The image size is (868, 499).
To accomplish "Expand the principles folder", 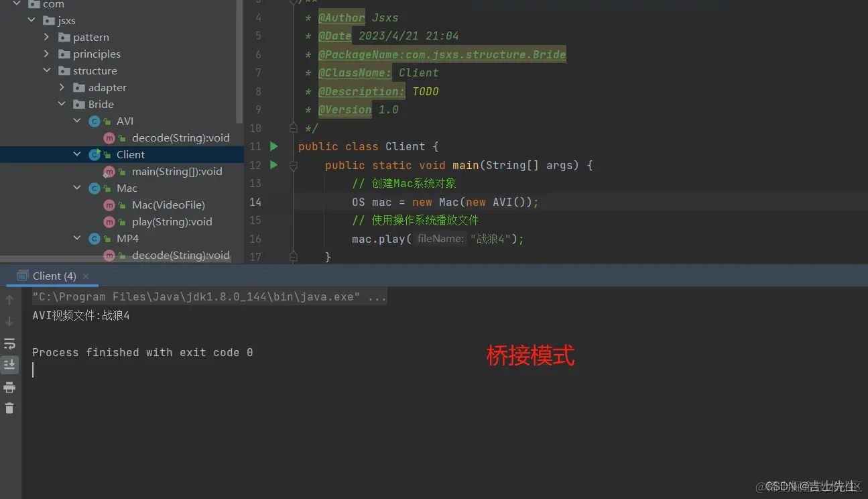I will pos(46,54).
